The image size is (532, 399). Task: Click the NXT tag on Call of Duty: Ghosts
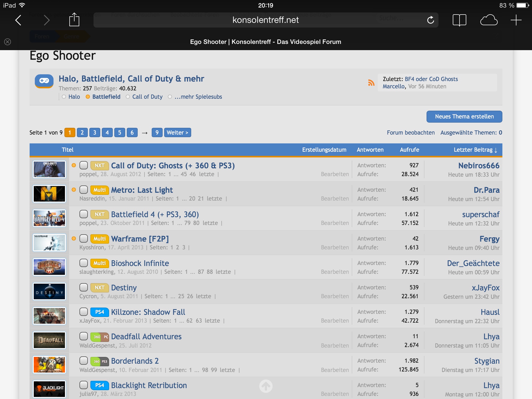99,165
